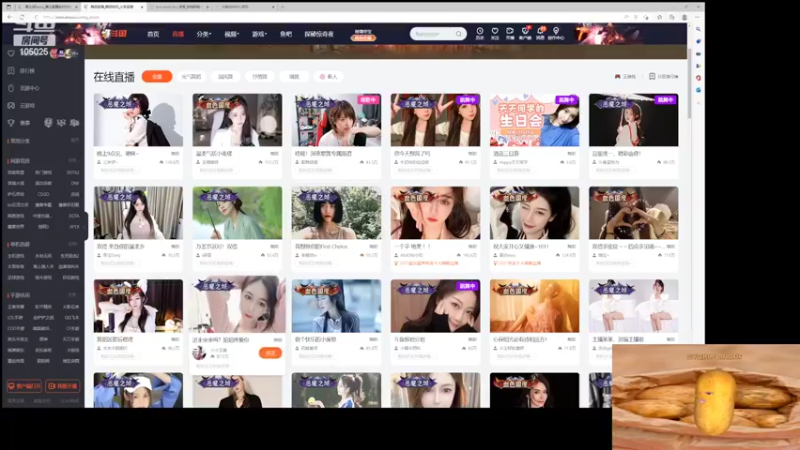Open the green outdoor umbrella girl thumbnail
800x450 pixels.
[237, 213]
